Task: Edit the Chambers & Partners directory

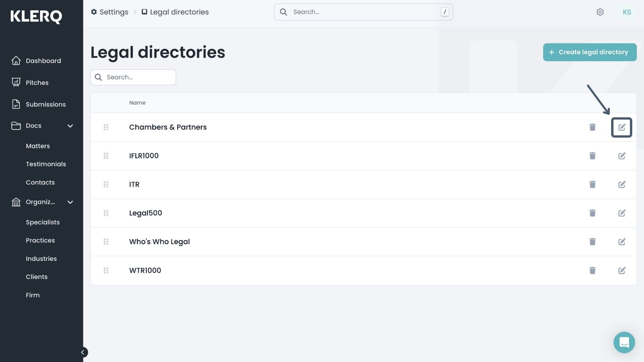Action: tap(622, 127)
